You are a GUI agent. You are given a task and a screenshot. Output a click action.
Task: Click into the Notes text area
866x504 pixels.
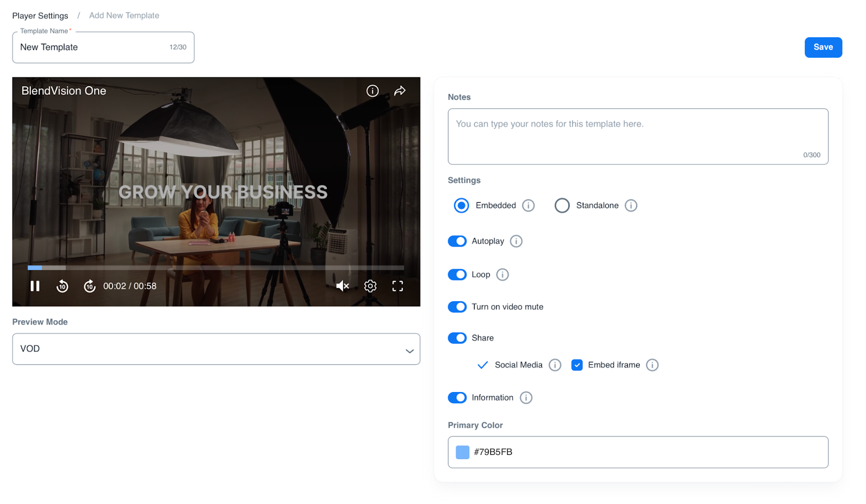(x=638, y=136)
